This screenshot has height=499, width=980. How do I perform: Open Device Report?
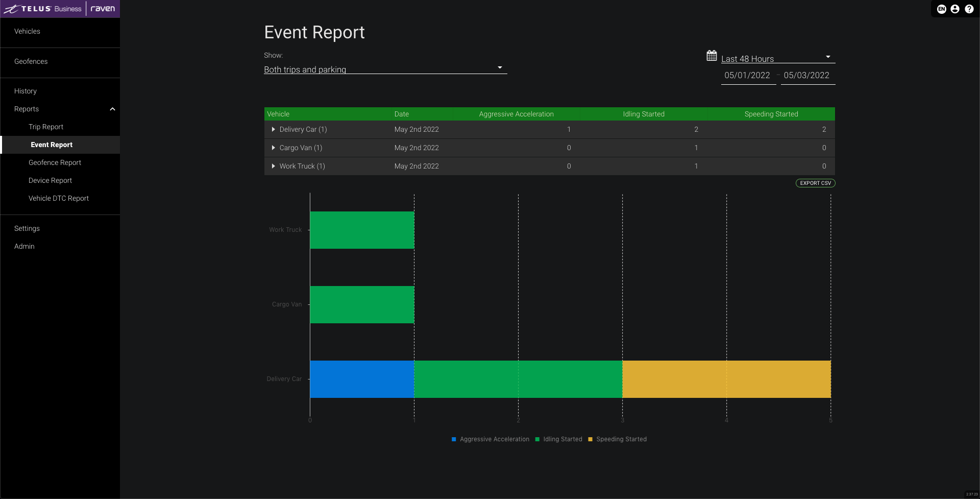point(50,180)
